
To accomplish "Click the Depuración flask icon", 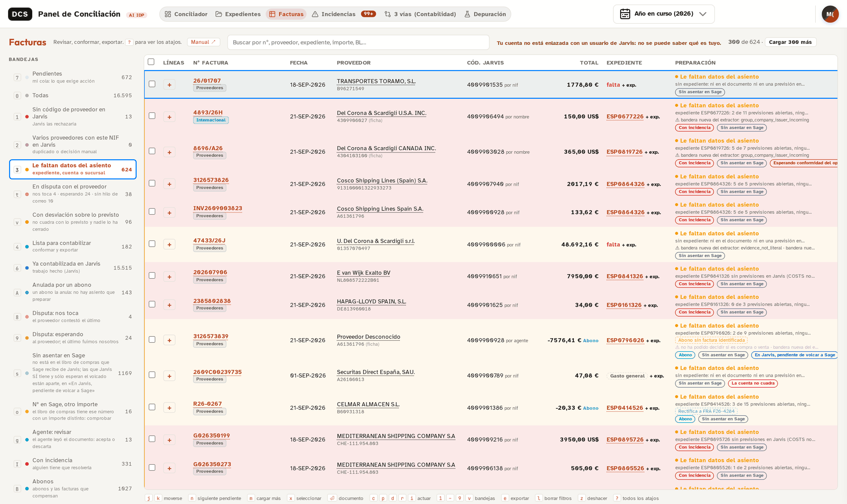I will pos(467,14).
